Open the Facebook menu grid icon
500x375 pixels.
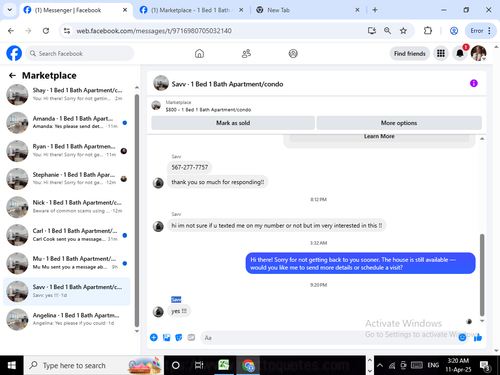click(441, 53)
